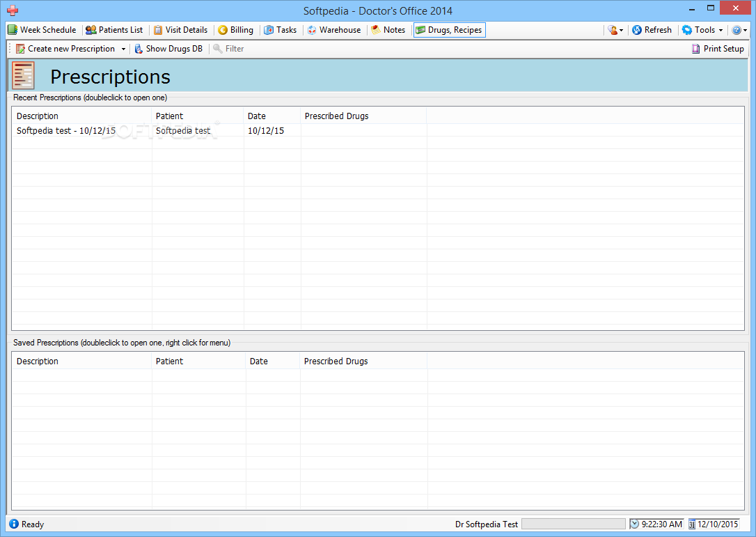This screenshot has height=537, width=756.
Task: Click the Help question mark icon
Action: (x=737, y=30)
